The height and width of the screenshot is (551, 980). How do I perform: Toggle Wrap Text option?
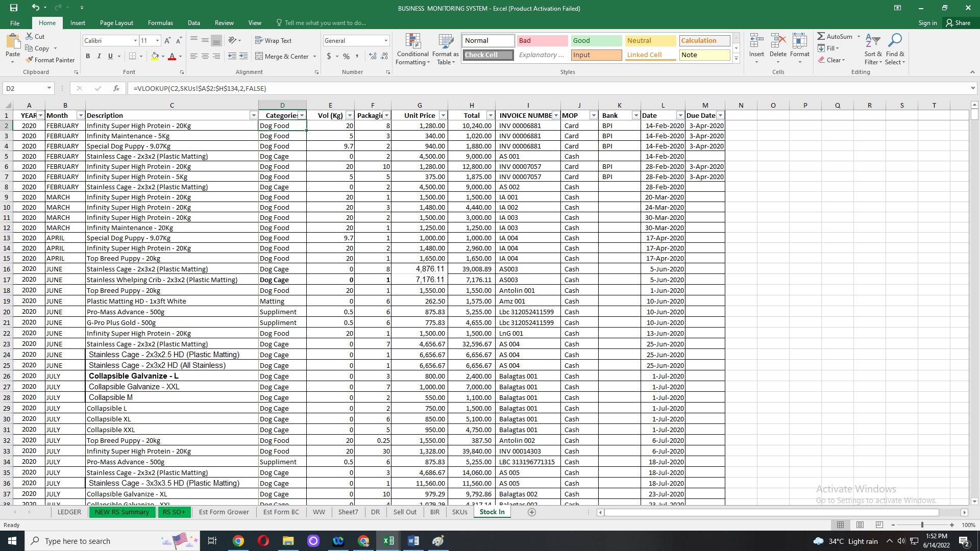(x=273, y=40)
